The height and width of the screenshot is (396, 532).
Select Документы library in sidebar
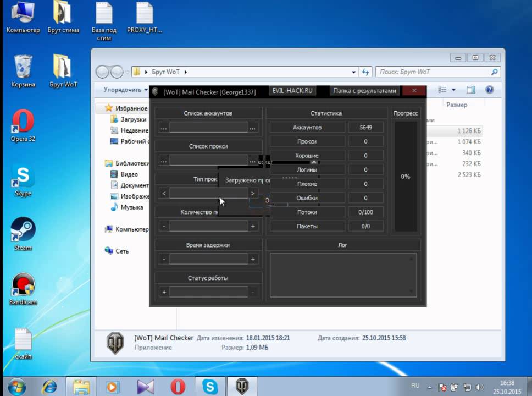130,185
